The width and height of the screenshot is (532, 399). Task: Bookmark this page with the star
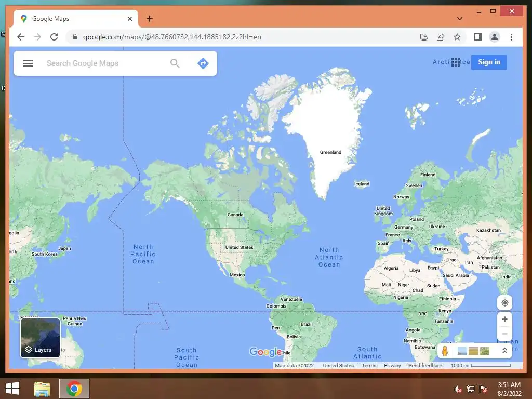click(x=457, y=37)
